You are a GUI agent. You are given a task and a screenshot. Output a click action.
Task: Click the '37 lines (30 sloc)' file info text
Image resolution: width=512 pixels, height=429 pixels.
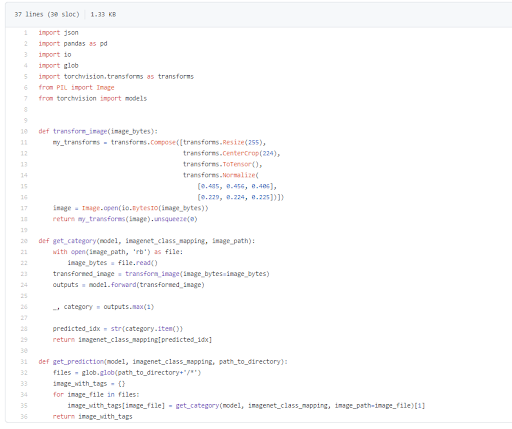tap(47, 14)
